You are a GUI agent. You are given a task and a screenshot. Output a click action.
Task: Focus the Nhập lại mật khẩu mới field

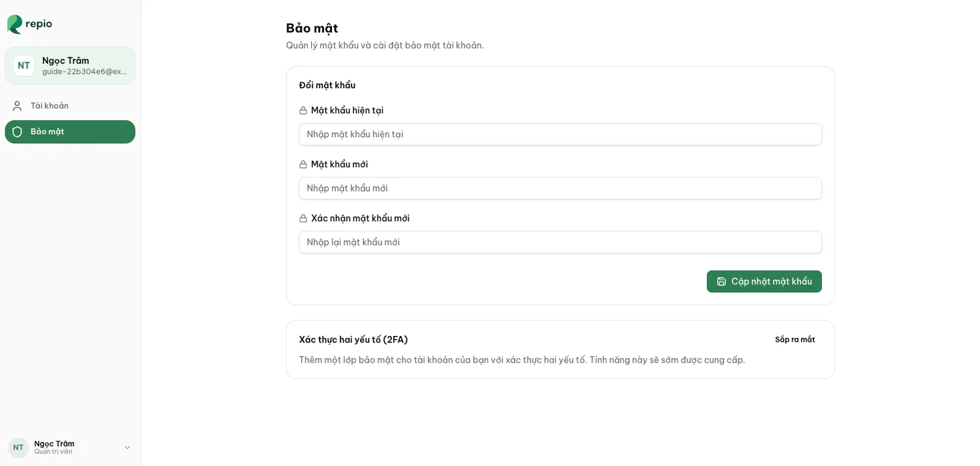(560, 242)
